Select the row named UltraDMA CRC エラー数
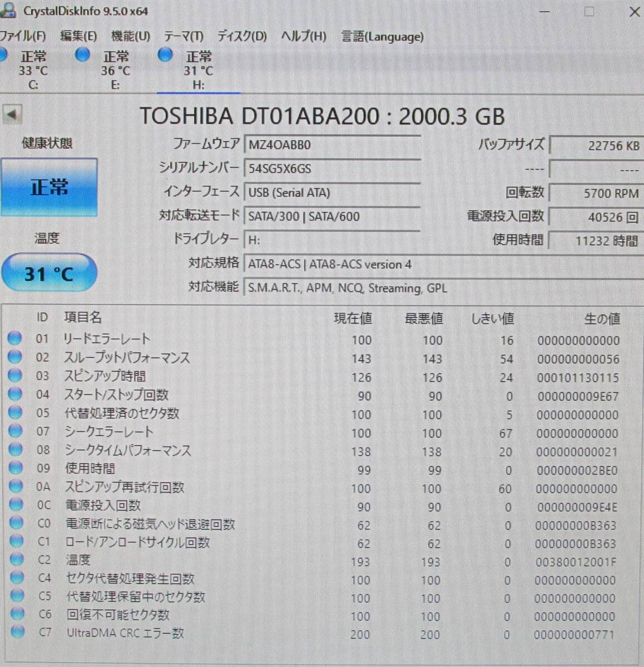The height and width of the screenshot is (667, 644). click(x=314, y=633)
